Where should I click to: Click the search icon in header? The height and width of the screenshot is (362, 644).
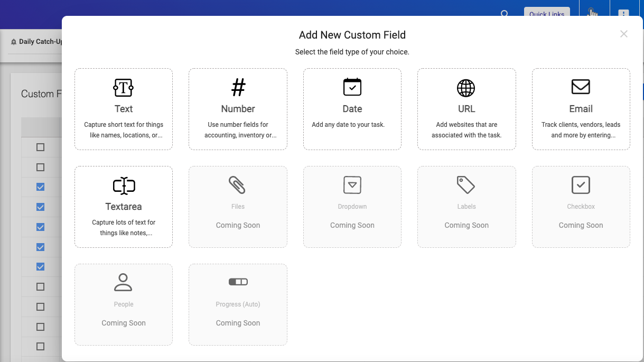pyautogui.click(x=505, y=14)
